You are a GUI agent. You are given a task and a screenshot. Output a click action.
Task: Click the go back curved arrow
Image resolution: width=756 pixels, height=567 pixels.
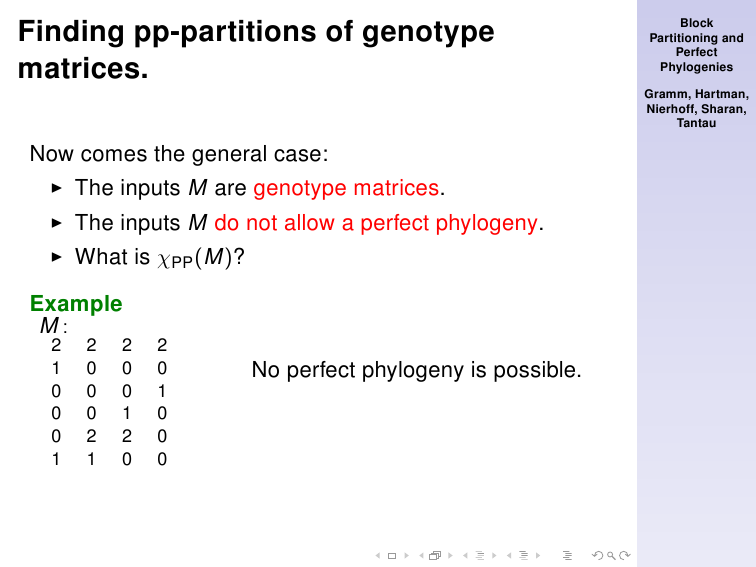[597, 555]
